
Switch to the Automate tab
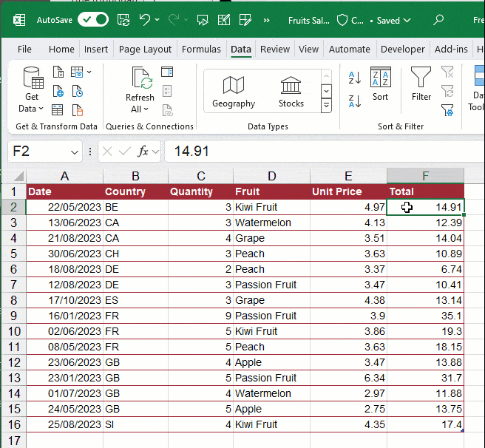tap(350, 50)
